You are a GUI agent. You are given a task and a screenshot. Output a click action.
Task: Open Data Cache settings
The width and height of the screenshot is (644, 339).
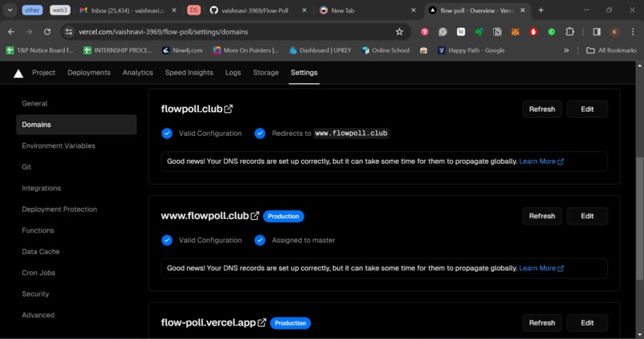click(41, 252)
